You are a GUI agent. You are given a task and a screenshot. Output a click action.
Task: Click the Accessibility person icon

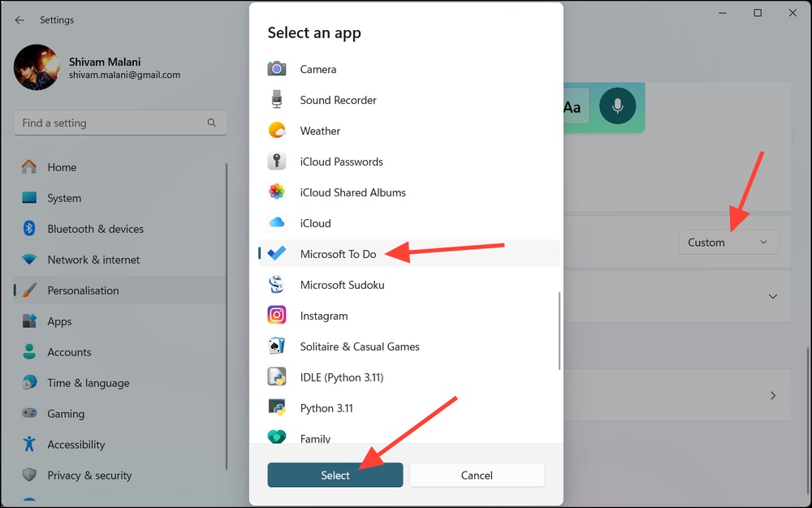pos(29,444)
